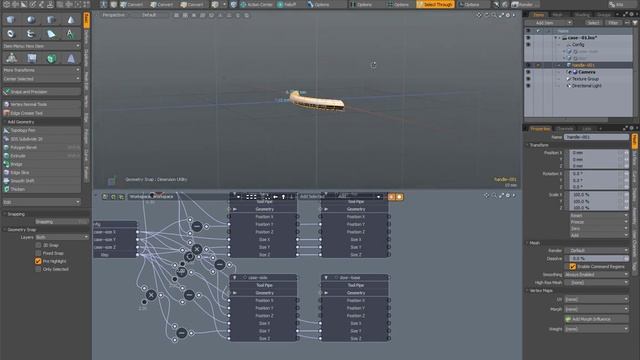Toggle visibility eye for the Directional Light
Viewport: 640px width, 360px height.
[528, 86]
